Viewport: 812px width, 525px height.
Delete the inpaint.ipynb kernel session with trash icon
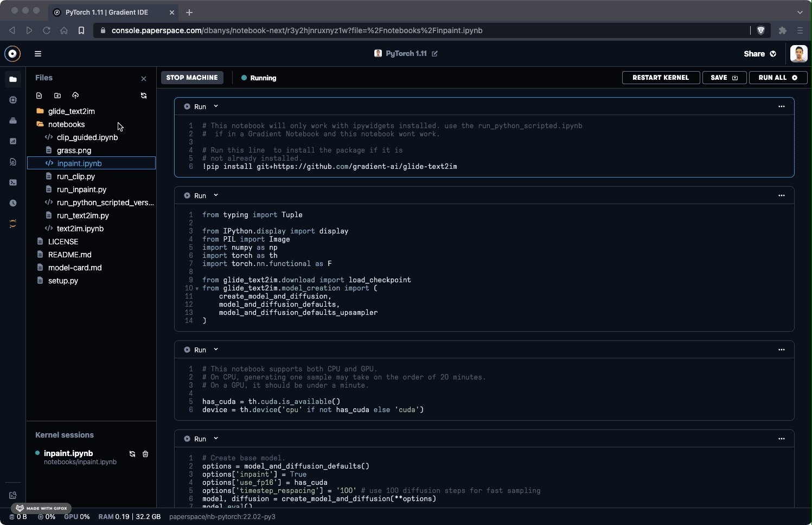click(x=145, y=454)
